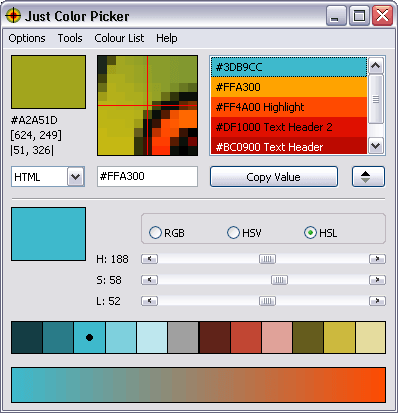Select #FF4A00 Highlight in colour list
The width and height of the screenshot is (398, 413).
click(x=289, y=107)
